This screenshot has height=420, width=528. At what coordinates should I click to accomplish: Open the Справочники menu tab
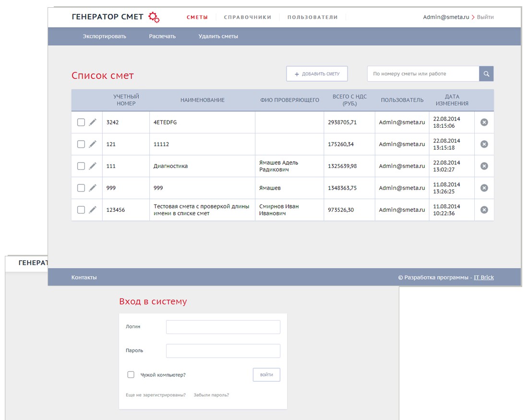(x=248, y=17)
